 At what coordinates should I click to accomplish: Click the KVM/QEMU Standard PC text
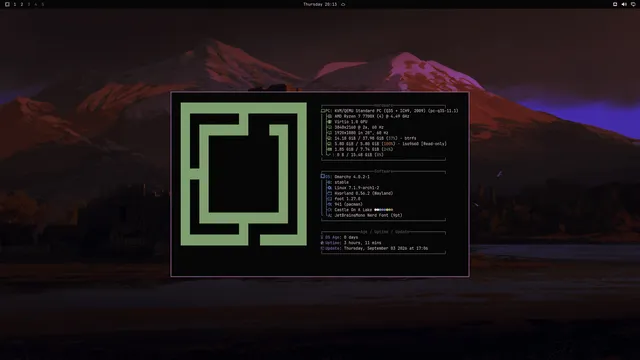coord(396,111)
